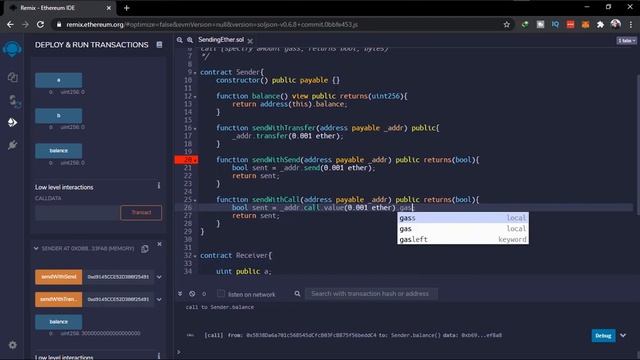Screen dimensions: 640x360
Task: Fold the balance function at line 12
Action: (x=195, y=97)
